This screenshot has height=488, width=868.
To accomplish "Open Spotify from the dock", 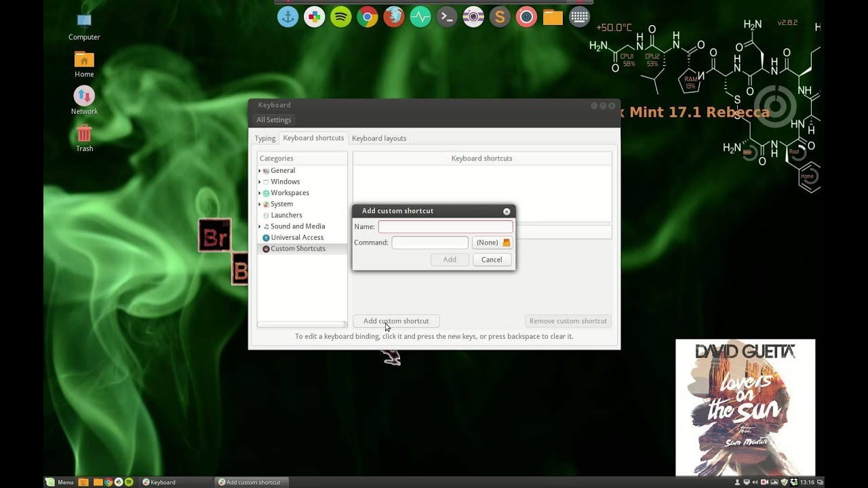I will pos(340,16).
